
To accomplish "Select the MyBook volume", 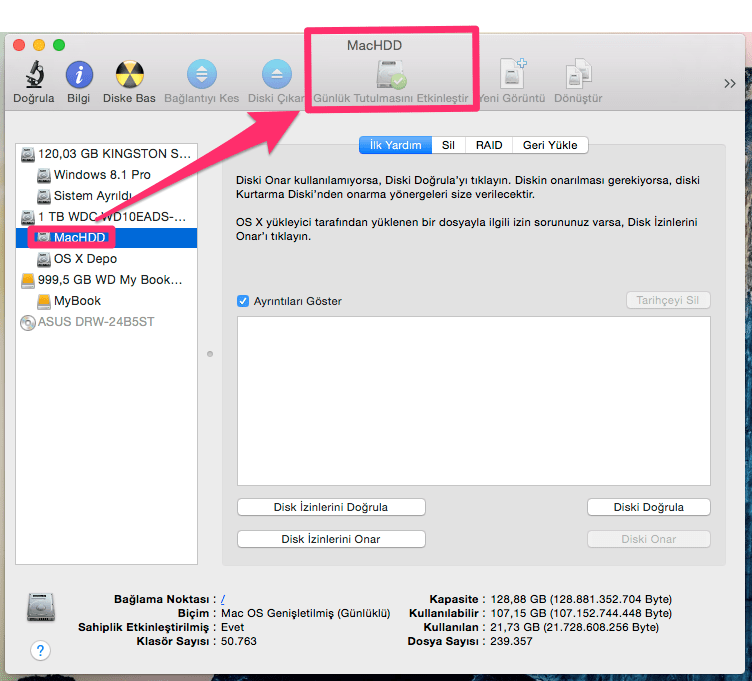I will [x=106, y=301].
